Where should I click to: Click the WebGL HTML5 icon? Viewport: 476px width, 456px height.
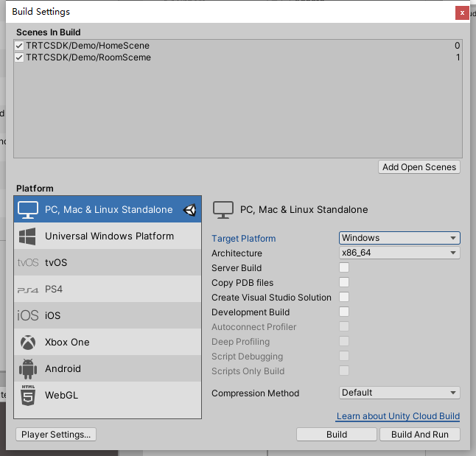pos(28,396)
